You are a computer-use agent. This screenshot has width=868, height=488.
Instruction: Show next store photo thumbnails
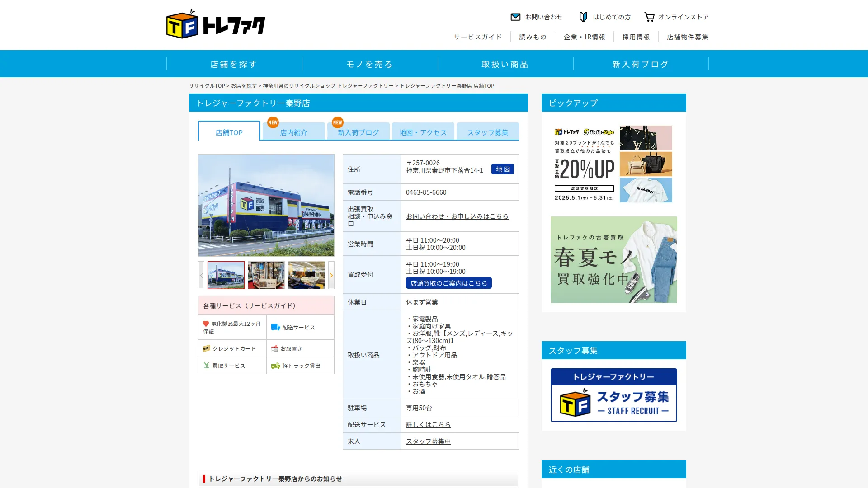[x=331, y=275]
